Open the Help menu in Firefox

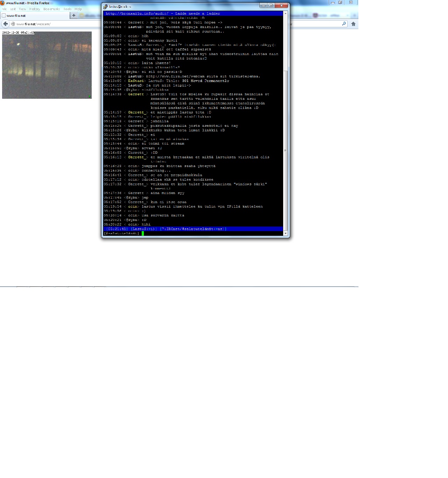78,9
